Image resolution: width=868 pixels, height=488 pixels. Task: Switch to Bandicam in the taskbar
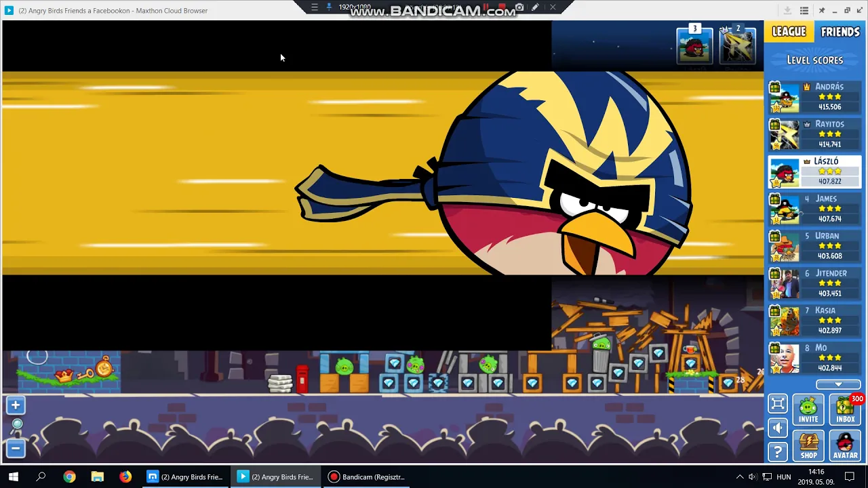(367, 476)
